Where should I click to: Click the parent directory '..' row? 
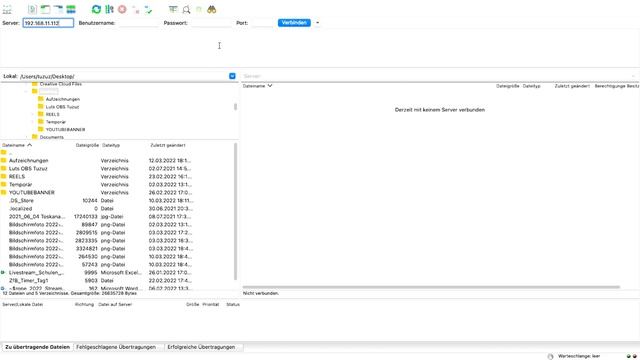pyautogui.click(x=117, y=153)
